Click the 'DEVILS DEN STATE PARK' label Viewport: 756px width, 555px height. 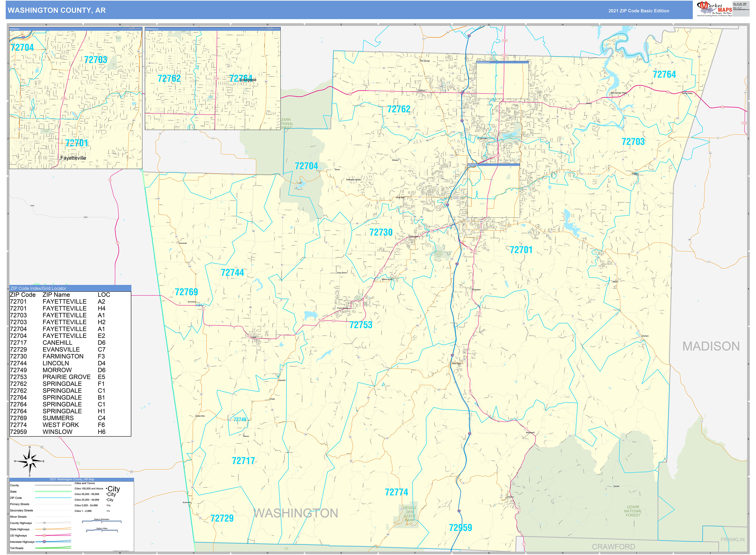409,514
